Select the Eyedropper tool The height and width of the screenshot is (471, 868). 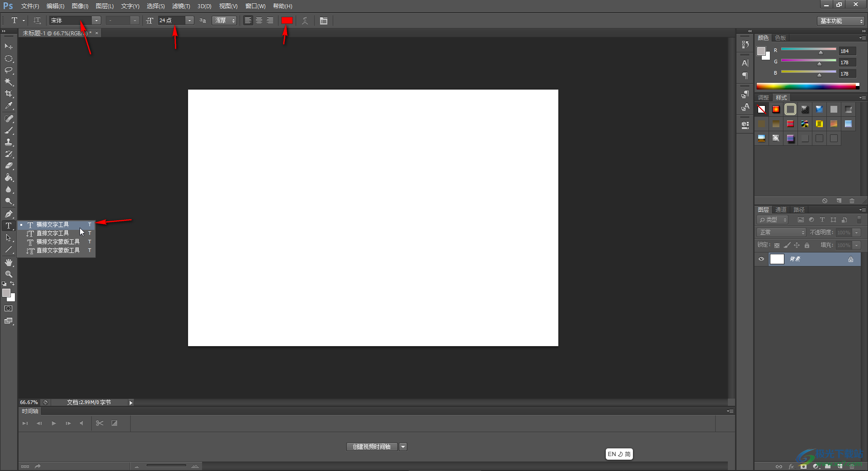(9, 106)
